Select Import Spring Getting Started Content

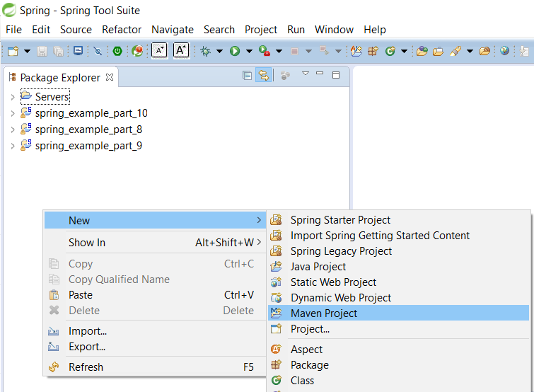[x=398, y=236]
